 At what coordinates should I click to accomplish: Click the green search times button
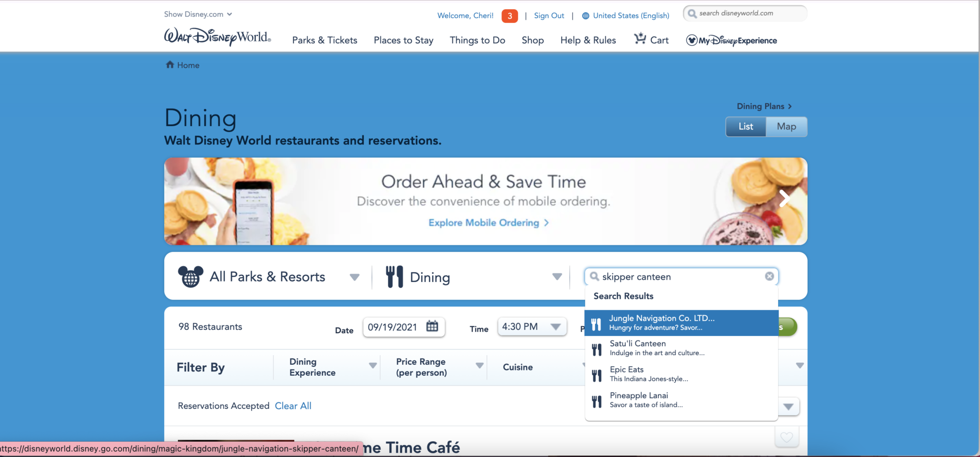[x=788, y=327]
